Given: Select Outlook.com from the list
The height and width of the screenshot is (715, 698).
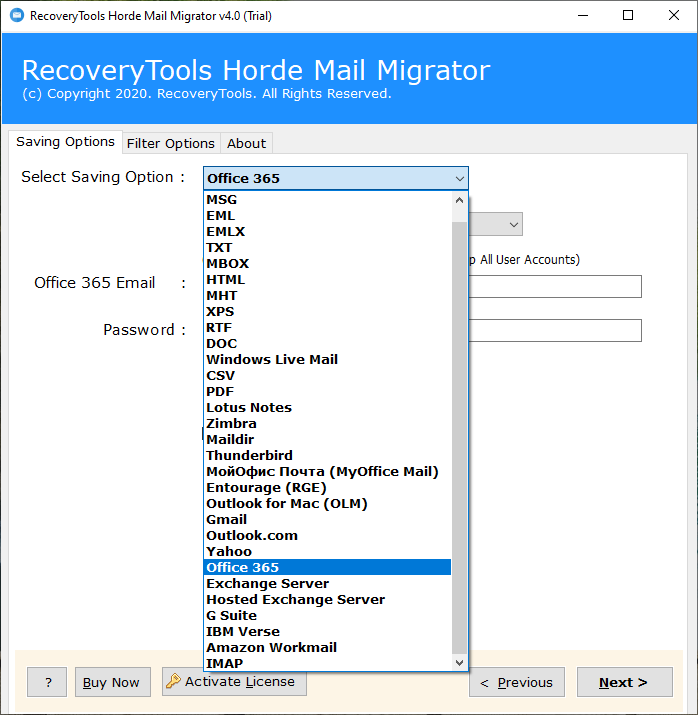Looking at the screenshot, I should [327, 535].
